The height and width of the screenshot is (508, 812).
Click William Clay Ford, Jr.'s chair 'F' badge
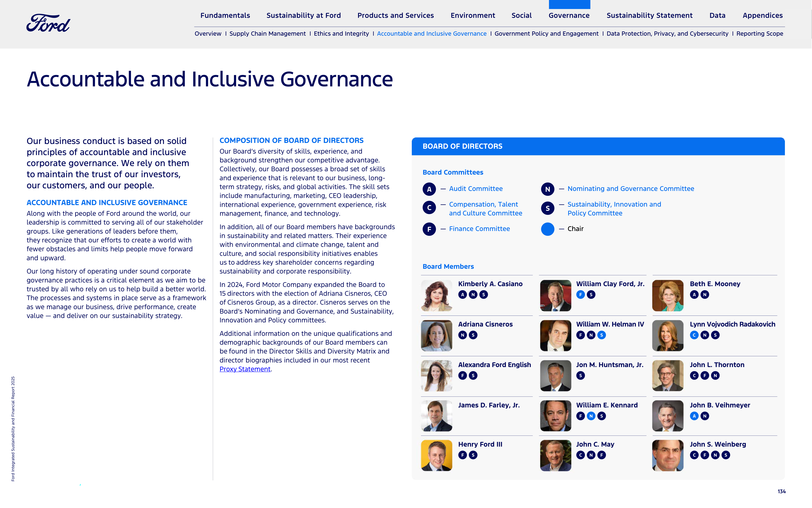pos(580,295)
